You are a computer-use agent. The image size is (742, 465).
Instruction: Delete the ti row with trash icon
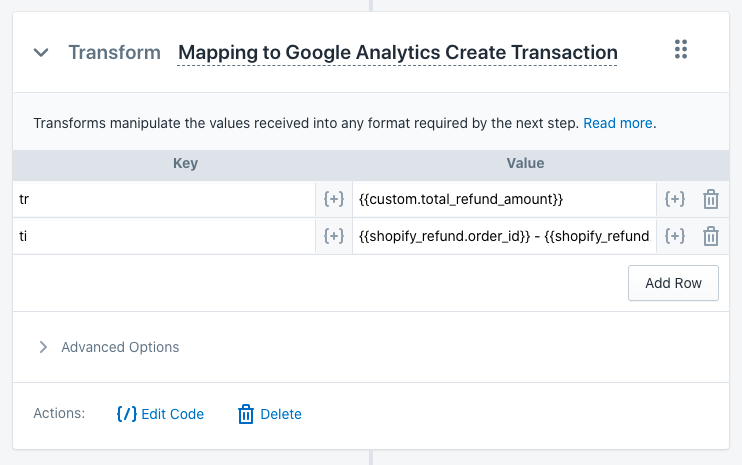tap(711, 236)
